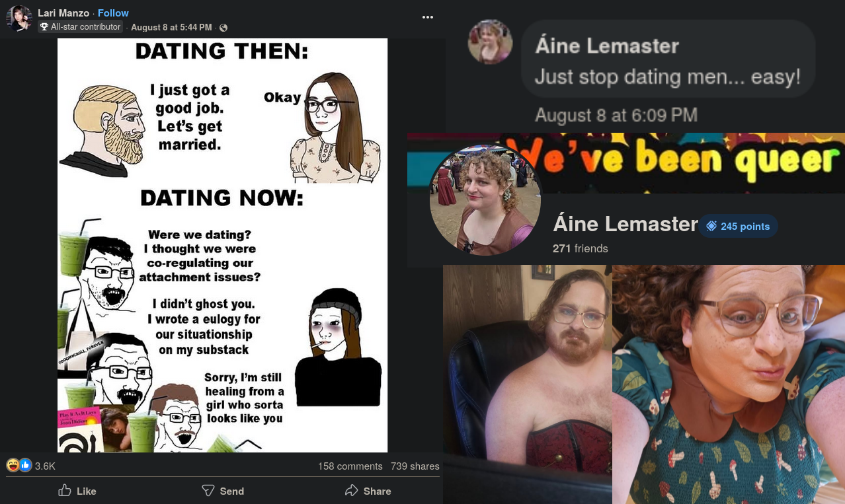Click the Send messenger icon

pos(208,491)
